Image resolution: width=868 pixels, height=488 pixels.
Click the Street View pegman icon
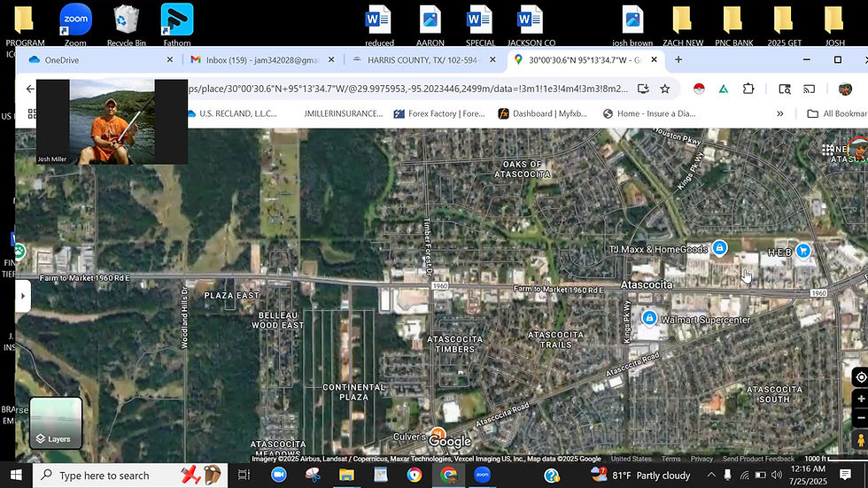[860, 440]
